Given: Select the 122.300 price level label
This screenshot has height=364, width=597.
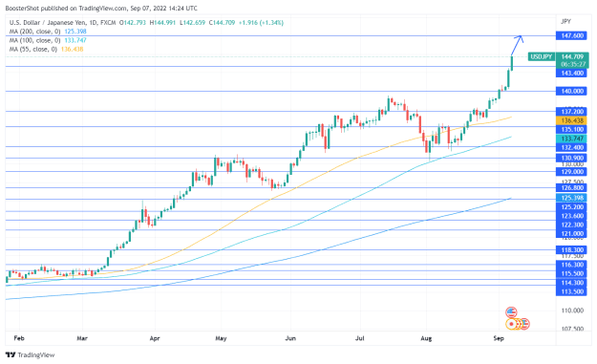Looking at the screenshot, I should click(x=572, y=225).
